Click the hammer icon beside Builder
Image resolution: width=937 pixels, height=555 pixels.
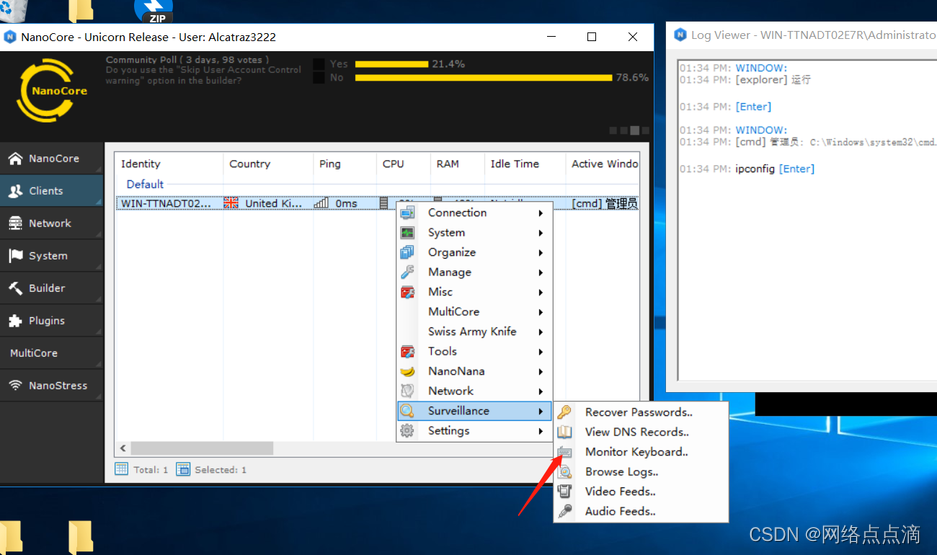click(x=16, y=288)
